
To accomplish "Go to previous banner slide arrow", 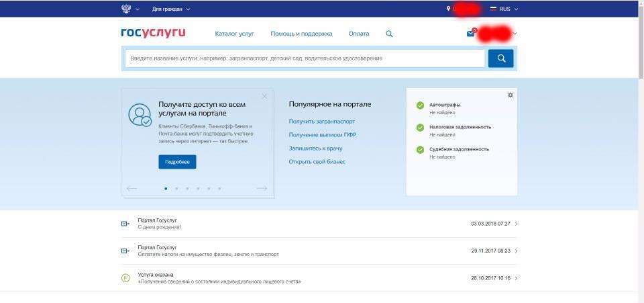I will pos(131,188).
